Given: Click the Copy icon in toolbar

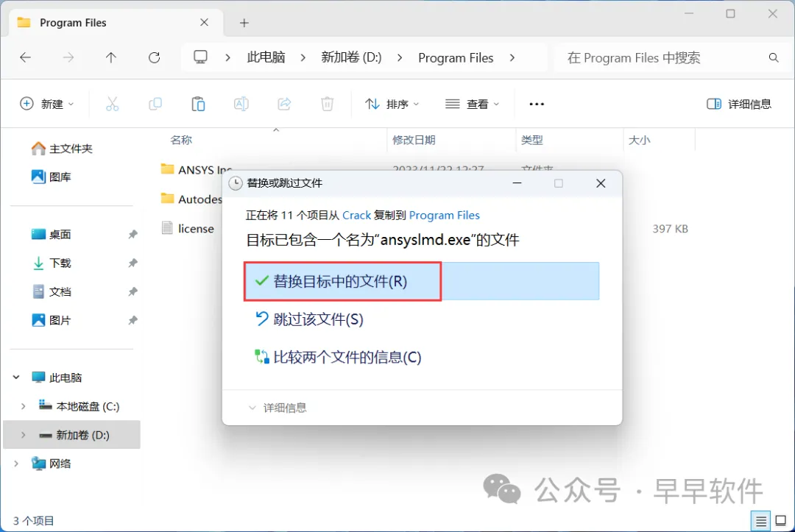Looking at the screenshot, I should pyautogui.click(x=155, y=104).
